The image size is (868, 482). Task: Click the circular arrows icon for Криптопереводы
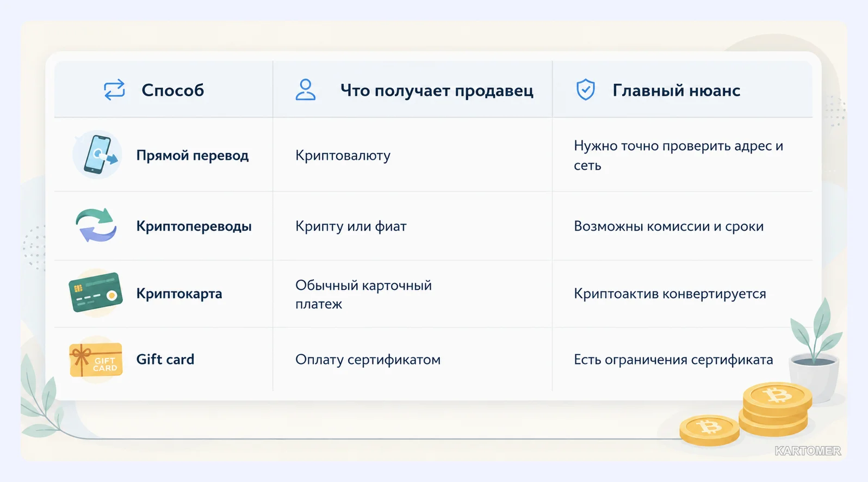tap(96, 225)
